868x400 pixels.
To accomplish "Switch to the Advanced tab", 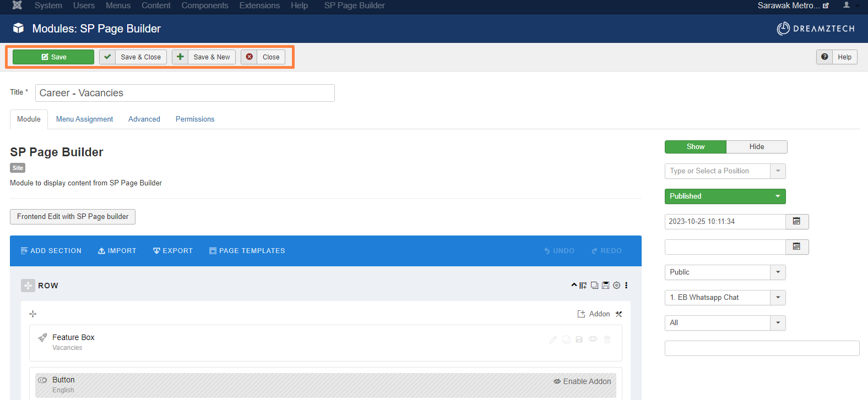I will pyautogui.click(x=144, y=119).
